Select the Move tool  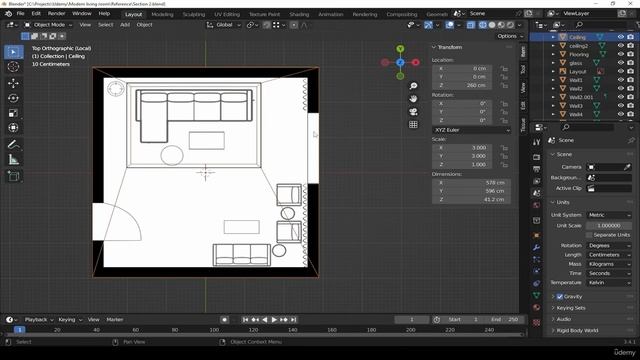click(13, 84)
